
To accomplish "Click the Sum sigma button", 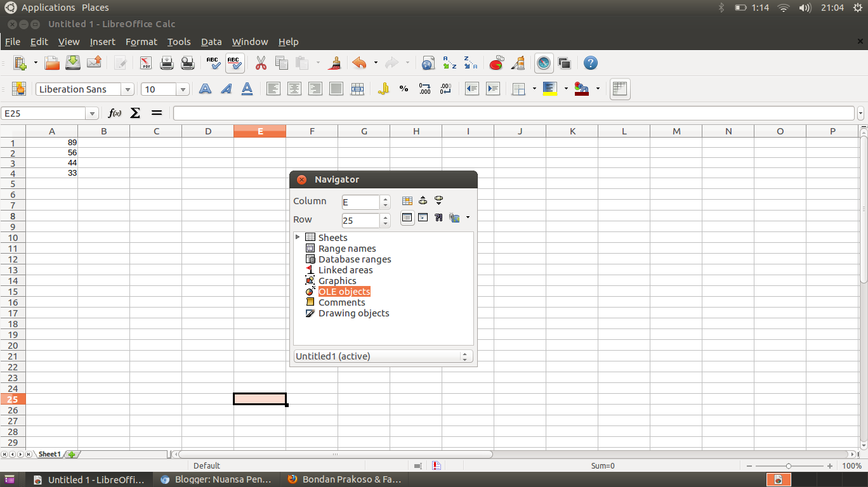I will point(135,114).
